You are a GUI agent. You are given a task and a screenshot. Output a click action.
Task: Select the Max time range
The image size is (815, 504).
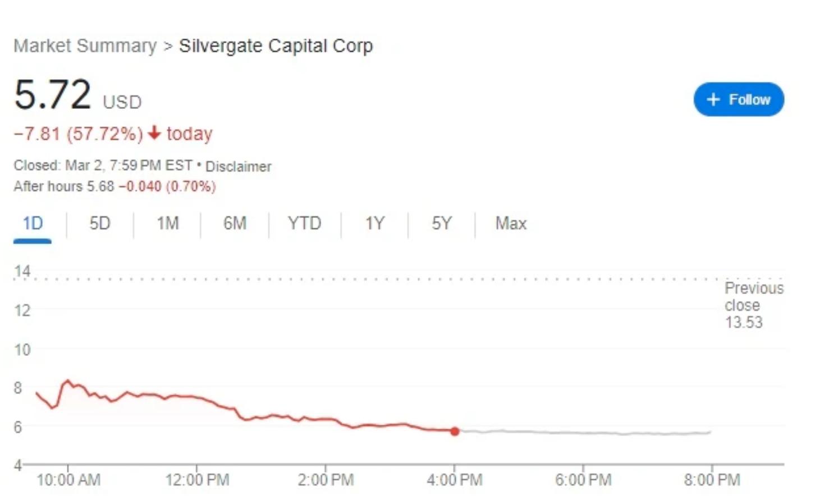tap(511, 223)
